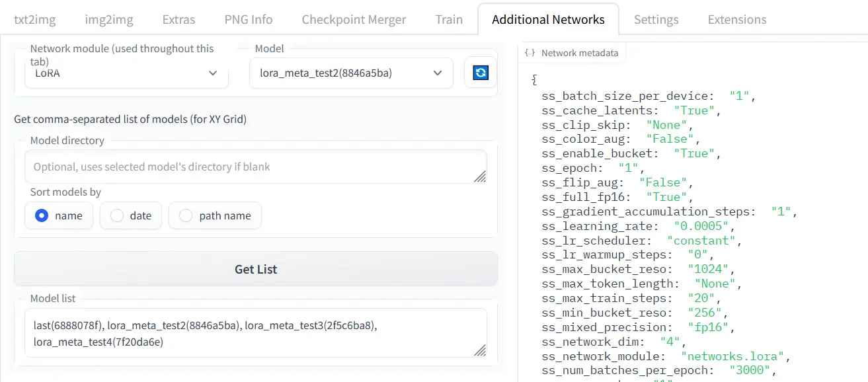
Task: Click the ss_max_token_length metadata line
Action: [x=642, y=284]
